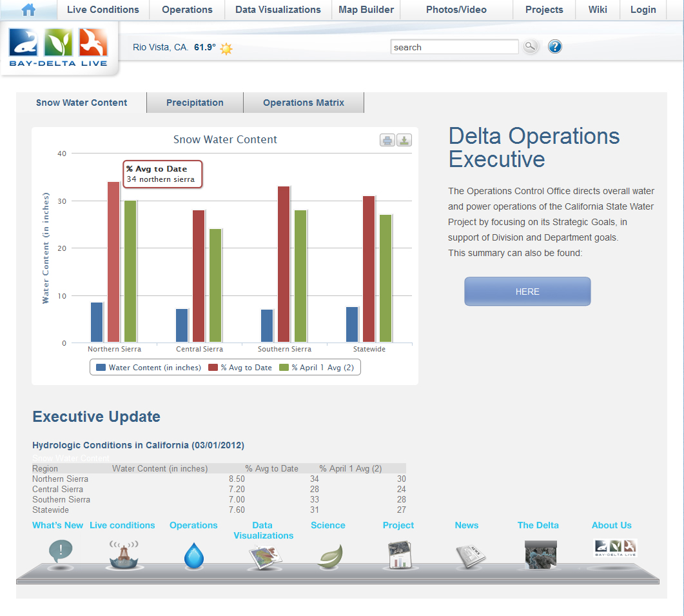The width and height of the screenshot is (684, 616).
Task: Click the Northern Sierra red % Avg bar
Action: coord(113,262)
